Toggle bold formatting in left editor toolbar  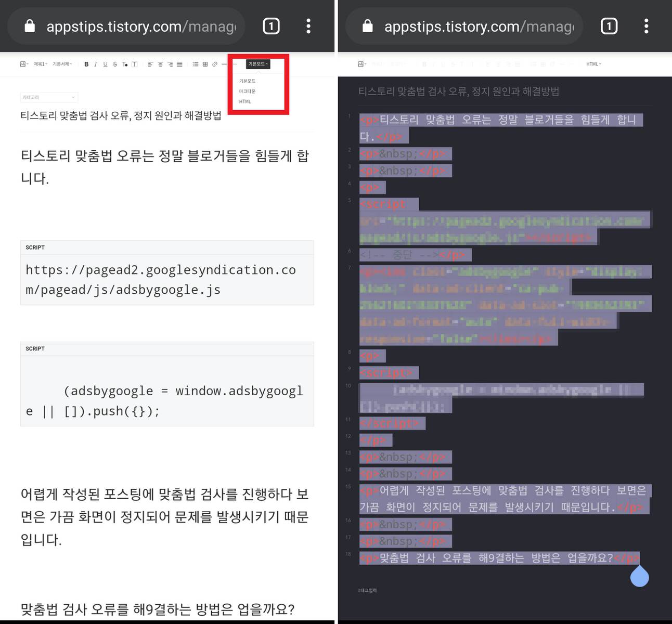pyautogui.click(x=86, y=64)
